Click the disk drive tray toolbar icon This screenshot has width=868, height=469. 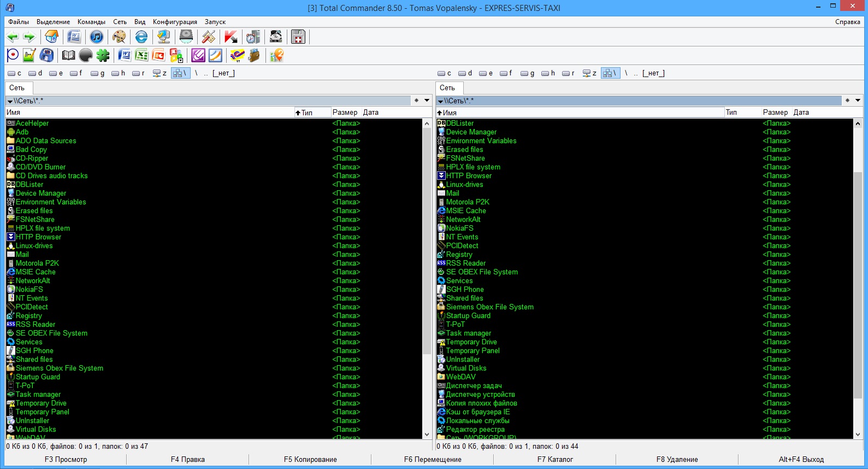click(186, 37)
